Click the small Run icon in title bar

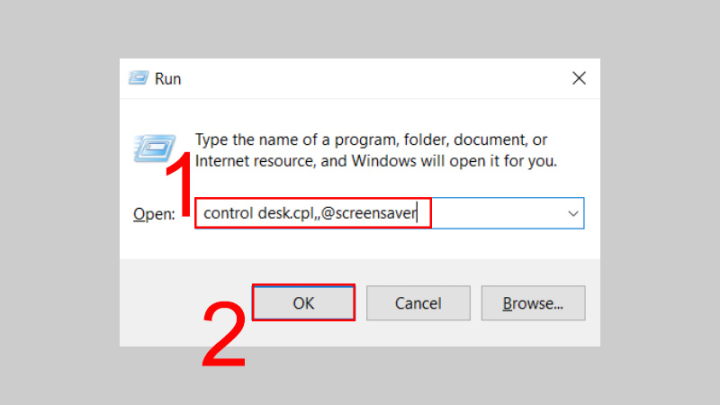point(138,78)
